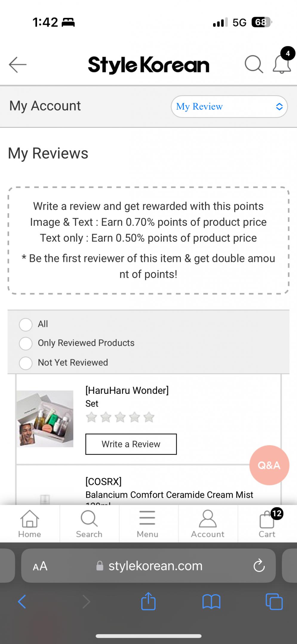Open the Cart with 12 items

pos(267,524)
